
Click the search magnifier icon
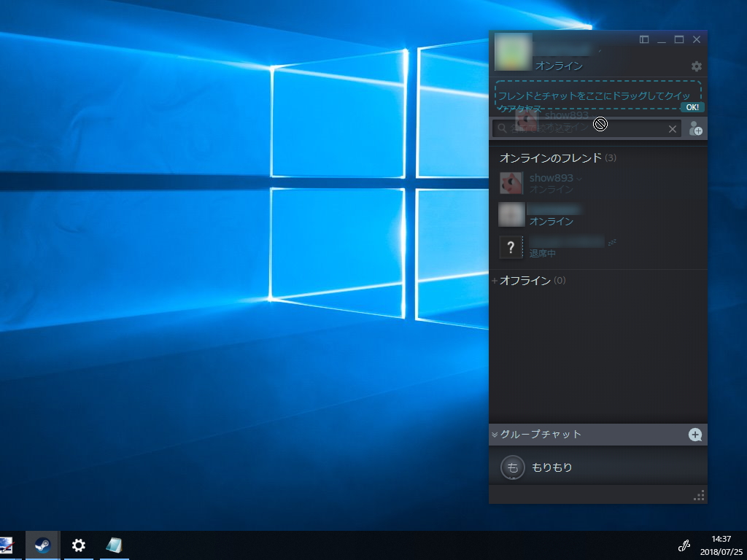coord(501,128)
